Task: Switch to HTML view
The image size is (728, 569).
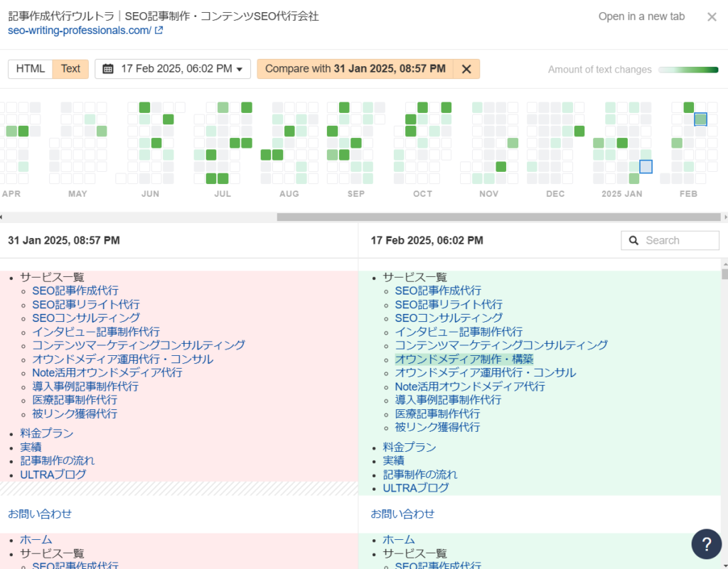Action: (31, 69)
